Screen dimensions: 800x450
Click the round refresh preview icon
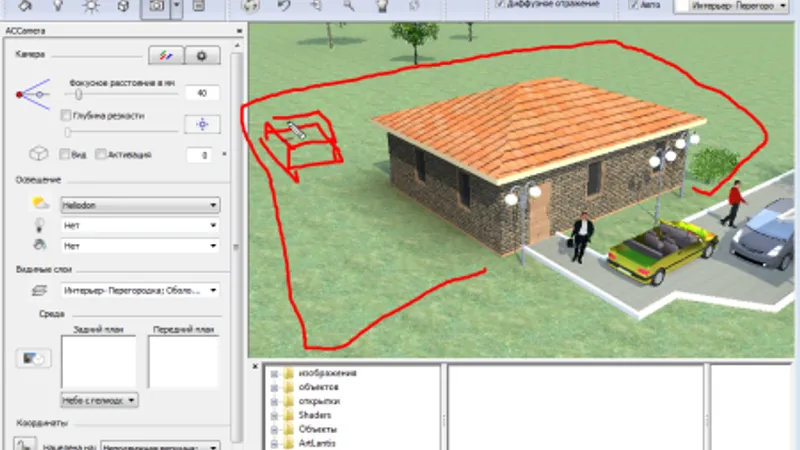(251, 6)
